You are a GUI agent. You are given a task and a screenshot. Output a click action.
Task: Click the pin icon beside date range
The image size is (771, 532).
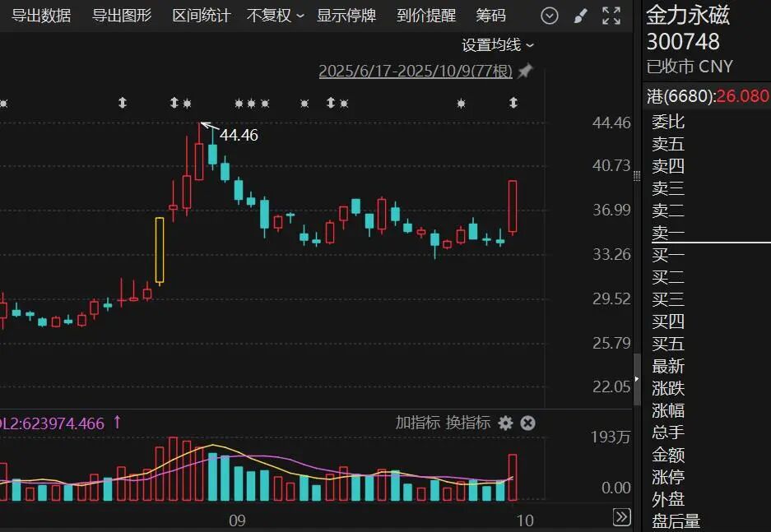[525, 72]
